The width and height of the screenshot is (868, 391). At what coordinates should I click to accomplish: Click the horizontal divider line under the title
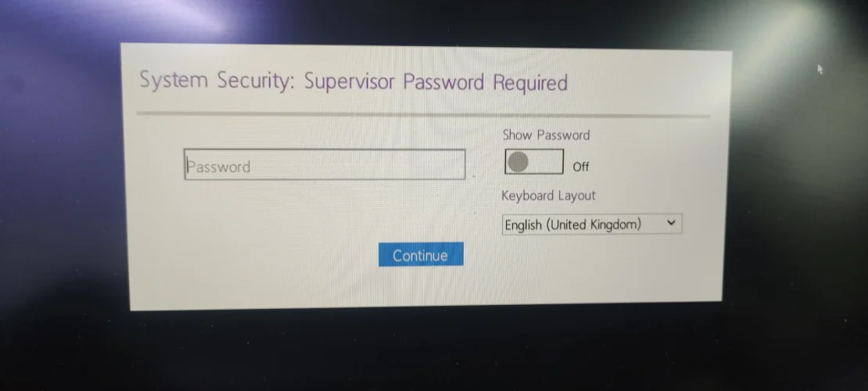click(424, 115)
